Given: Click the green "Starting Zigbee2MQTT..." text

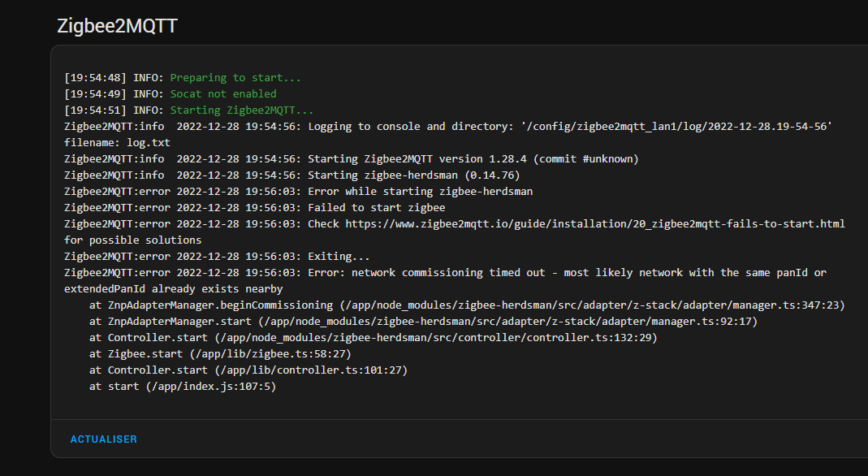Looking at the screenshot, I should point(241,110).
